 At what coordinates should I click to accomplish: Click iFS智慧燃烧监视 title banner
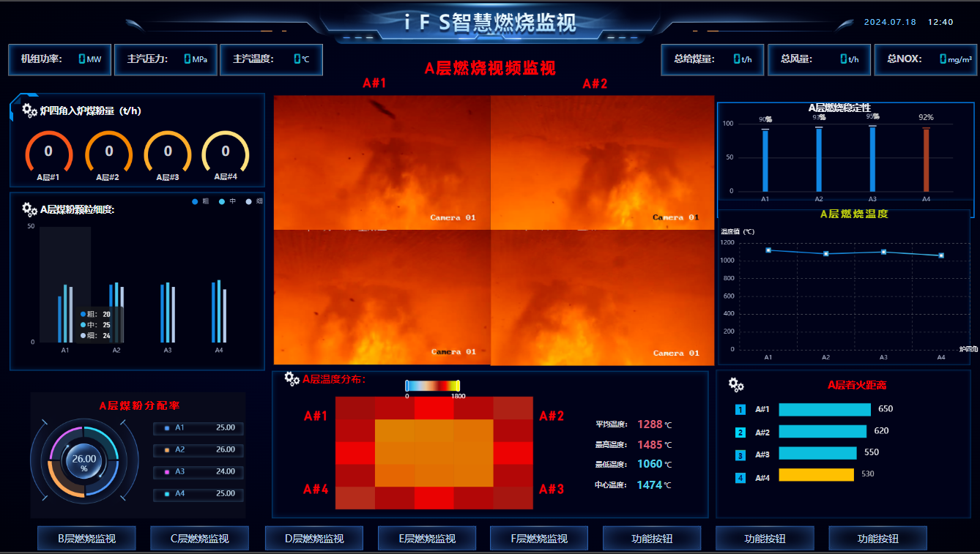click(x=490, y=22)
